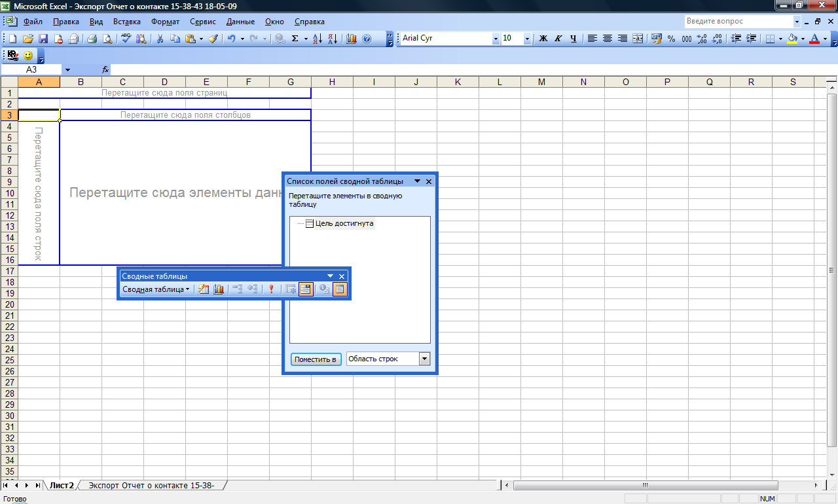This screenshot has width=838, height=504.
Task: Open the Arial Cyr font name dropdown
Action: pyautogui.click(x=496, y=39)
